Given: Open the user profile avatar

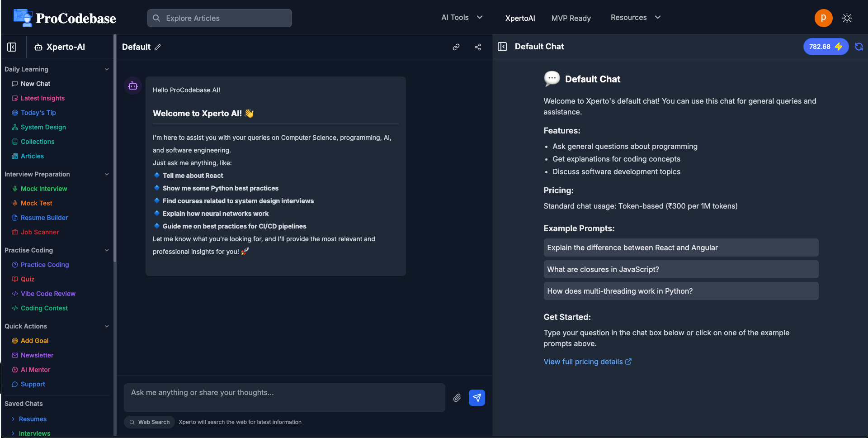Looking at the screenshot, I should (823, 18).
